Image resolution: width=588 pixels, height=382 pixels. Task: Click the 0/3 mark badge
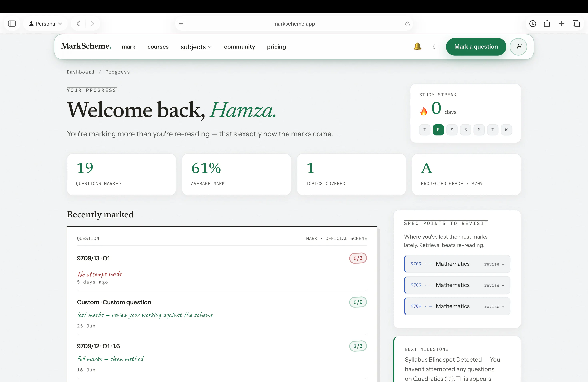click(358, 258)
